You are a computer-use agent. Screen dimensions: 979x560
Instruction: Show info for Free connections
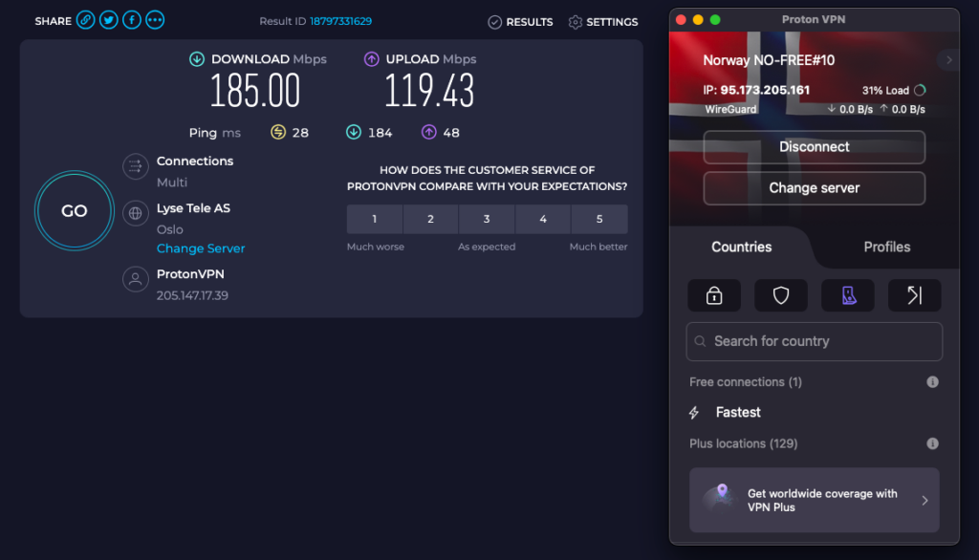(932, 382)
